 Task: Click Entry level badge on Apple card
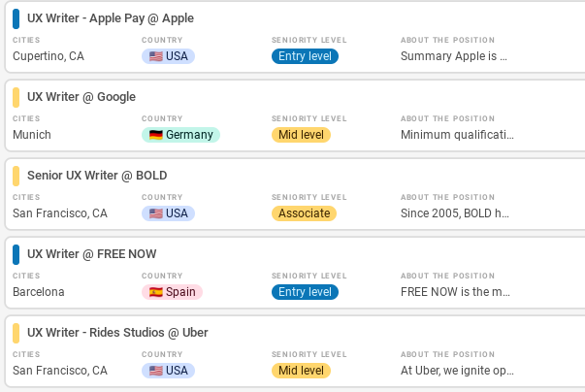305,56
